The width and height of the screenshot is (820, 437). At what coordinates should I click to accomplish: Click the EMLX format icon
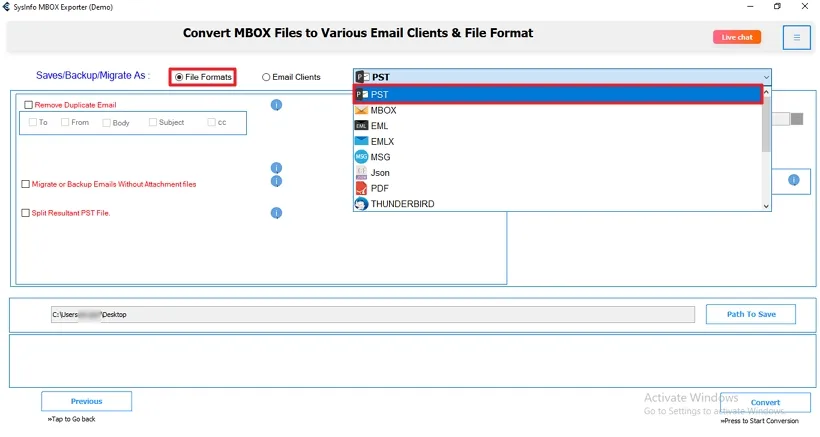tap(361, 141)
